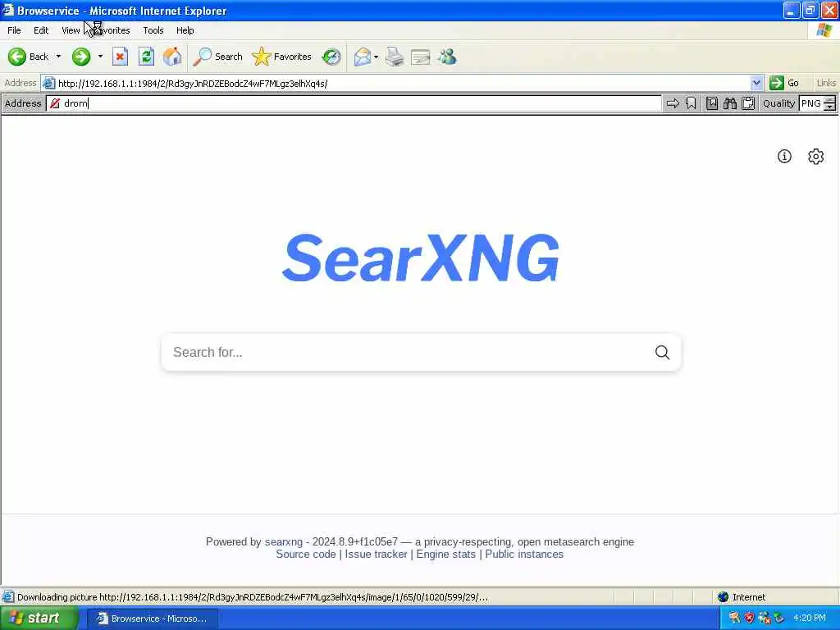Expand the Mail button dropdown arrow
This screenshot has height=630, width=840.
coord(376,57)
